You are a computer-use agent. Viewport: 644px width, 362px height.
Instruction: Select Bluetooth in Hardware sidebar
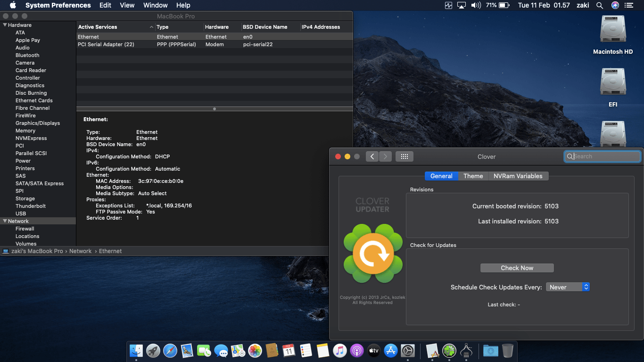[x=27, y=55]
